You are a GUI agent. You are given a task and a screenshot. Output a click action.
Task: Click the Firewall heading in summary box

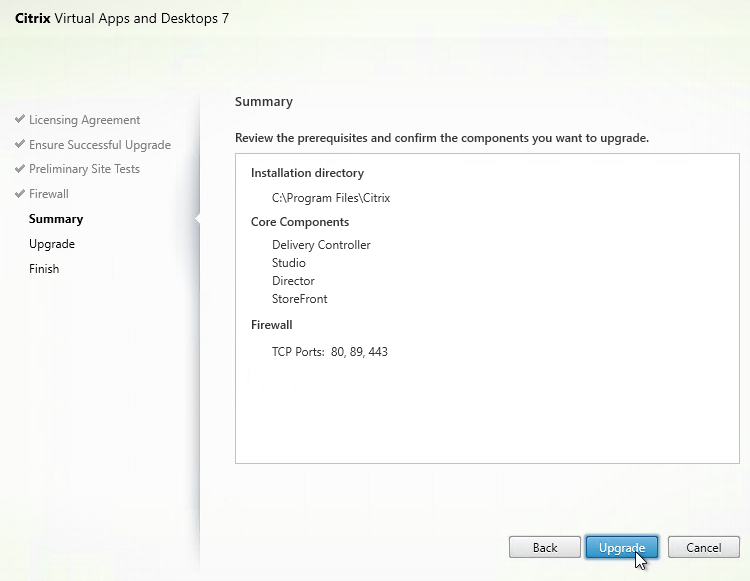272,325
